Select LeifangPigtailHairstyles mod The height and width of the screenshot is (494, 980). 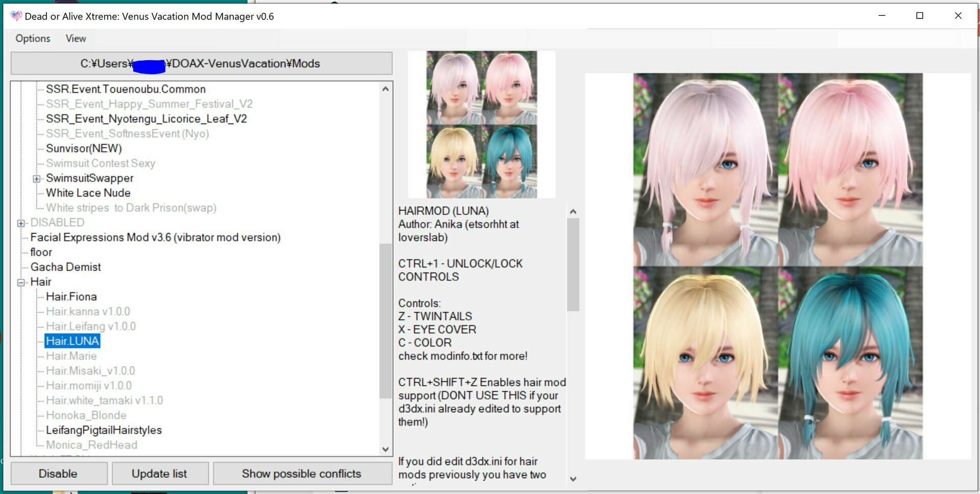point(104,430)
